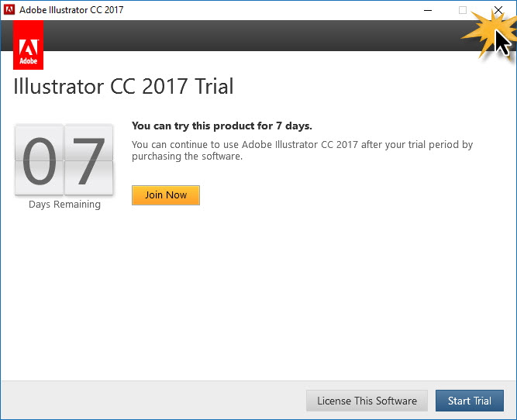The width and height of the screenshot is (517, 420).
Task: Click the word "Trial" in the heading
Action: (x=214, y=86)
